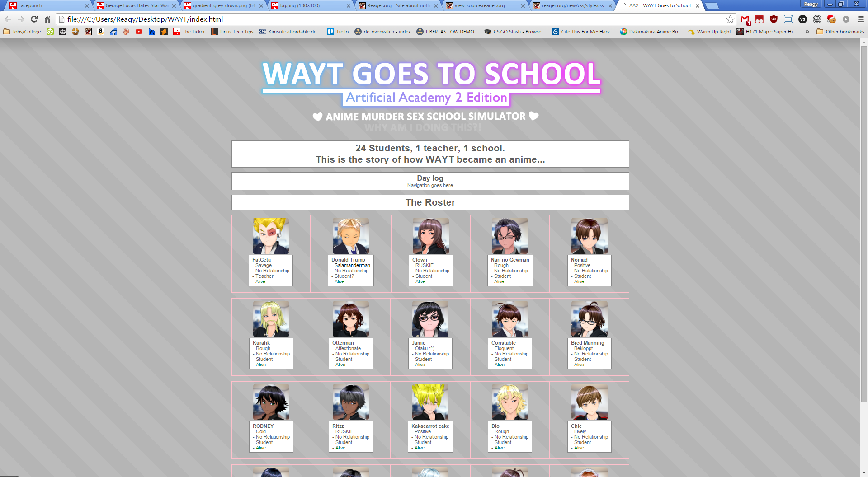Click Clown's portrait thumbnail
Image resolution: width=868 pixels, height=477 pixels.
pyautogui.click(x=431, y=236)
